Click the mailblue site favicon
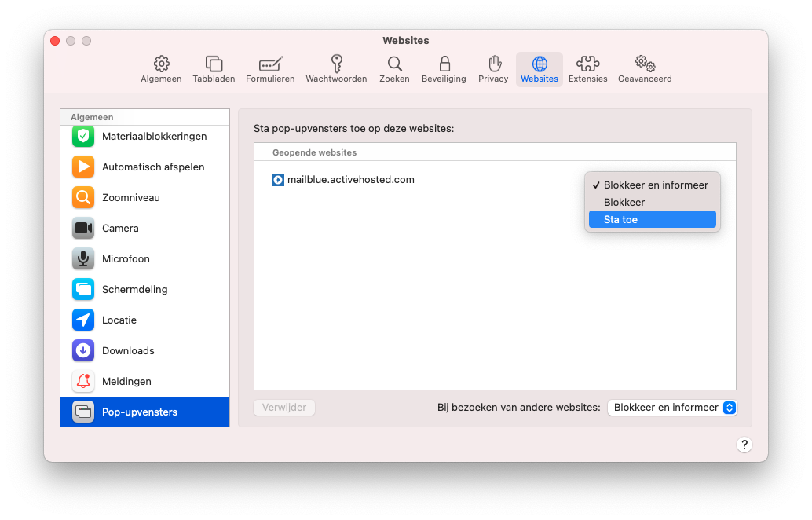Screen dimensions: 812x520 pyautogui.click(x=278, y=180)
